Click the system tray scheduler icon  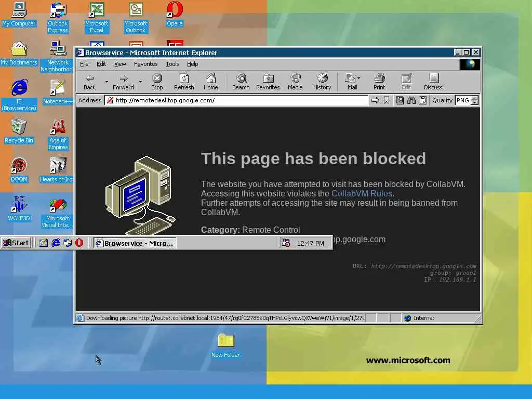click(285, 243)
